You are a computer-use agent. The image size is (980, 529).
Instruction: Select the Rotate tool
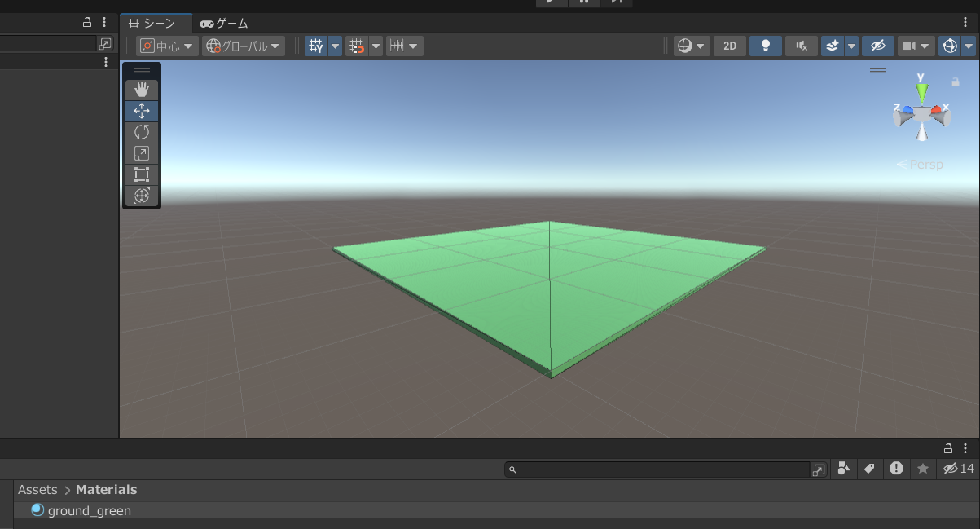[142, 132]
